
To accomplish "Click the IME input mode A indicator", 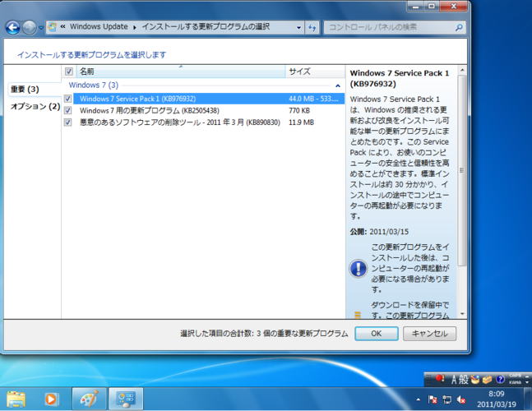I will (454, 380).
